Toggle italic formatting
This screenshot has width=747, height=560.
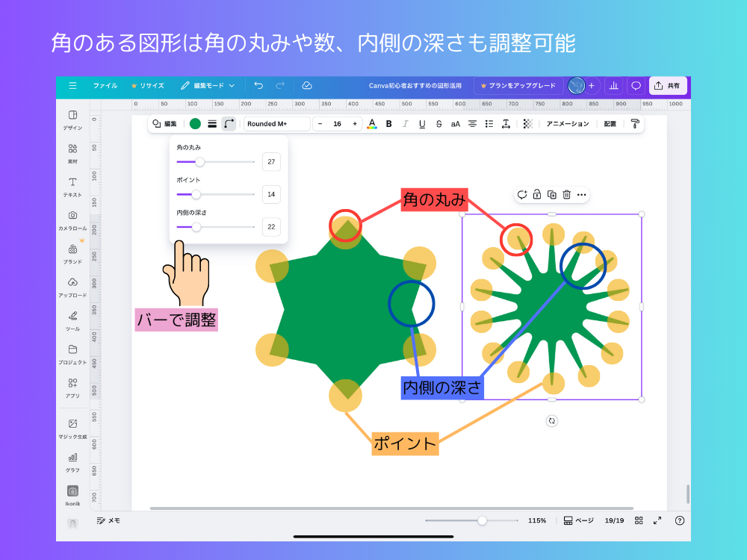coord(404,124)
